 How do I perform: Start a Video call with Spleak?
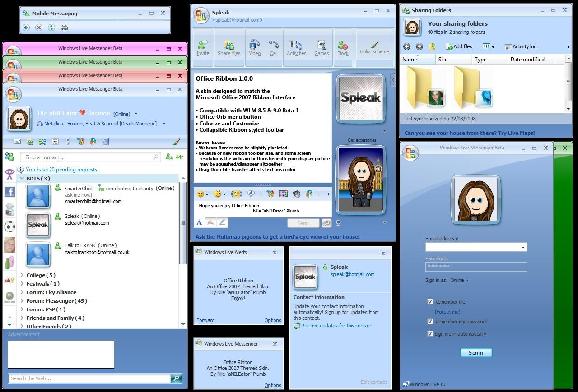pos(255,47)
